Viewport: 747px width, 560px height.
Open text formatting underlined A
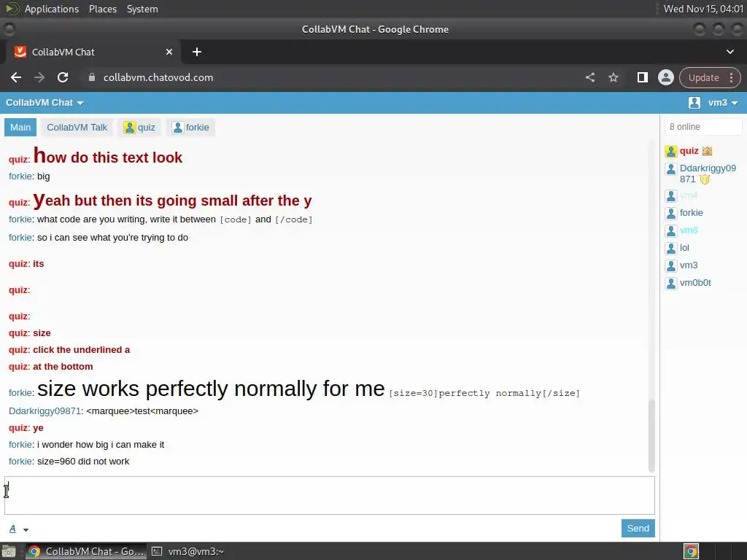(12, 529)
